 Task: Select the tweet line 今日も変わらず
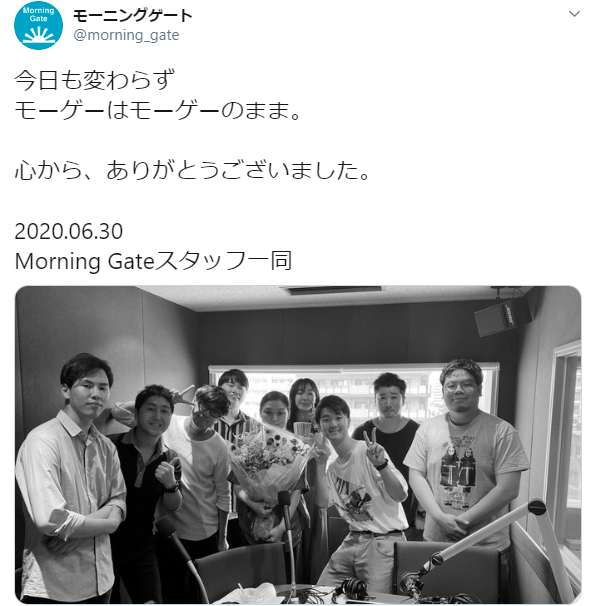point(94,80)
